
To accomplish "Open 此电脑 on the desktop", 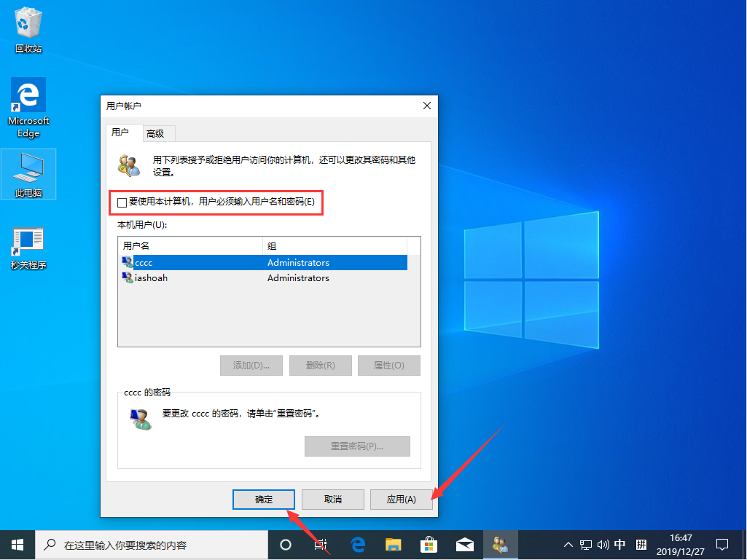I will [28, 169].
